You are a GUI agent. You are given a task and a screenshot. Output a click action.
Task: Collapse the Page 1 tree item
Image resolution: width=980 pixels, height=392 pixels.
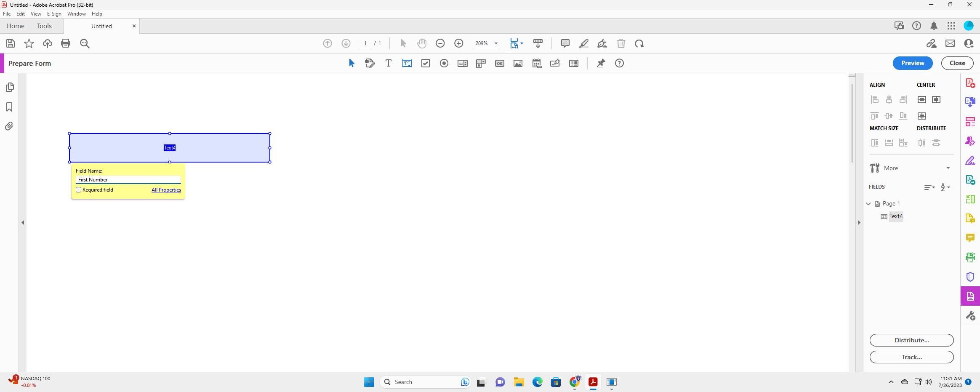click(x=868, y=204)
